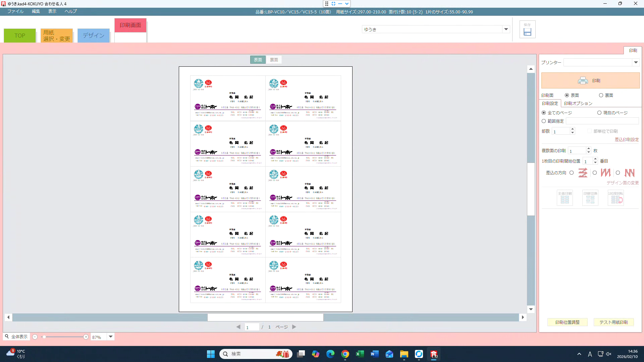Click the テスト用紙印刷 button
The width and height of the screenshot is (644, 362).
(613, 322)
